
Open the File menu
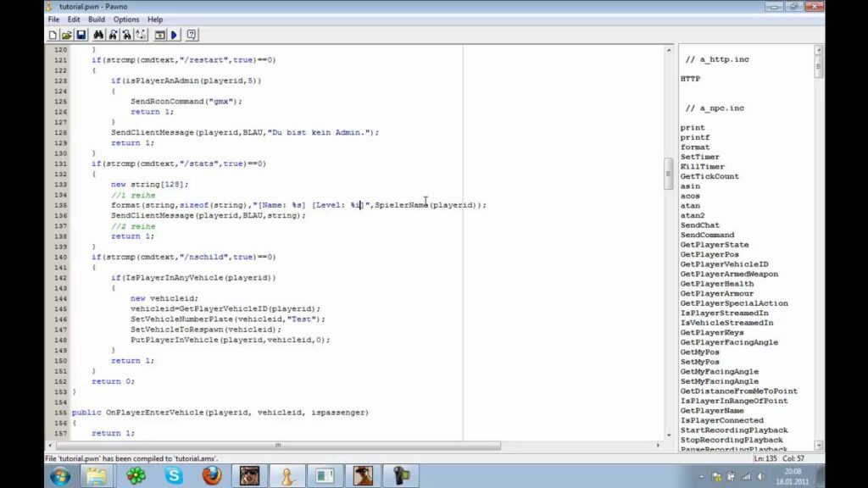(53, 19)
